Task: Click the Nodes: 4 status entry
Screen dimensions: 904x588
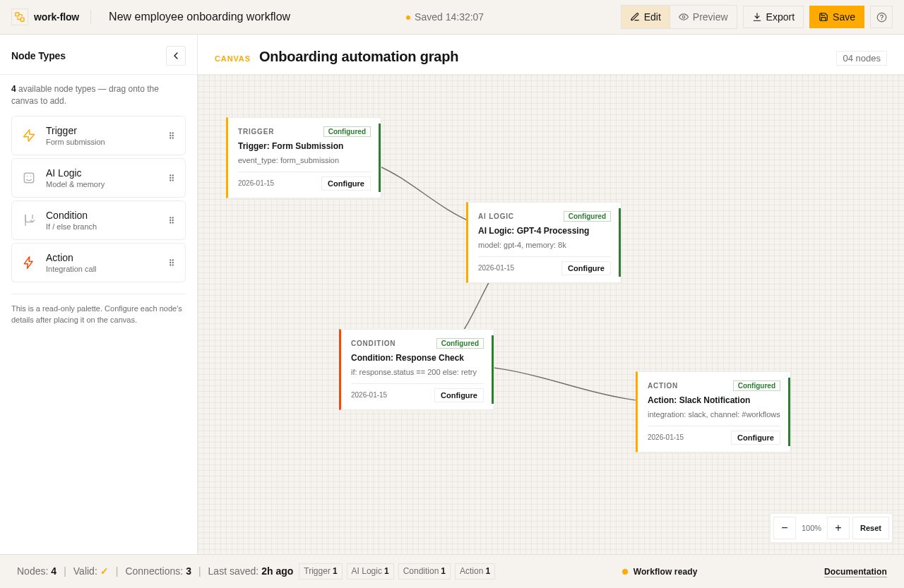Action: 37,571
